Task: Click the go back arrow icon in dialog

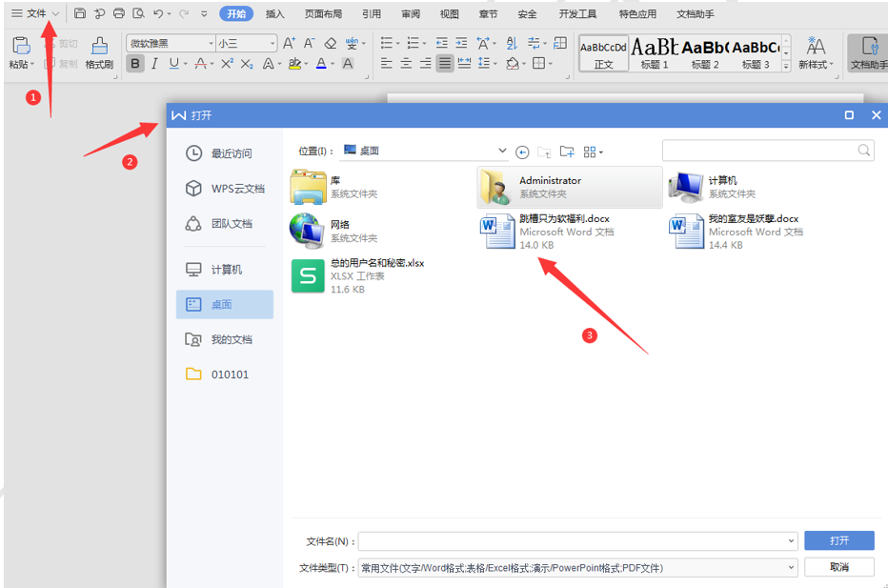Action: coord(522,152)
